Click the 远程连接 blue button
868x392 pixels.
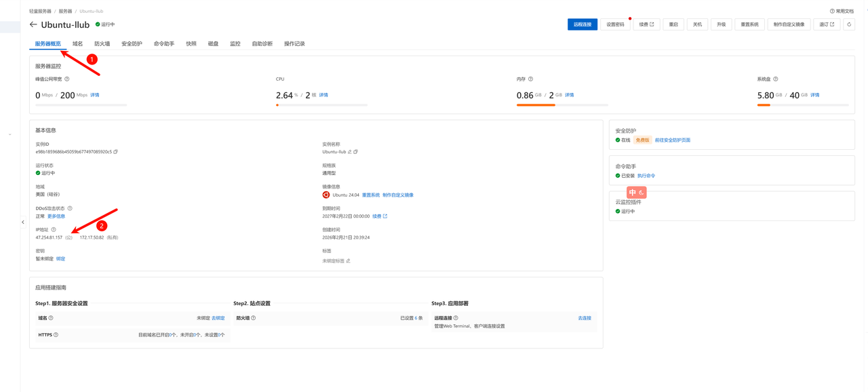(583, 24)
